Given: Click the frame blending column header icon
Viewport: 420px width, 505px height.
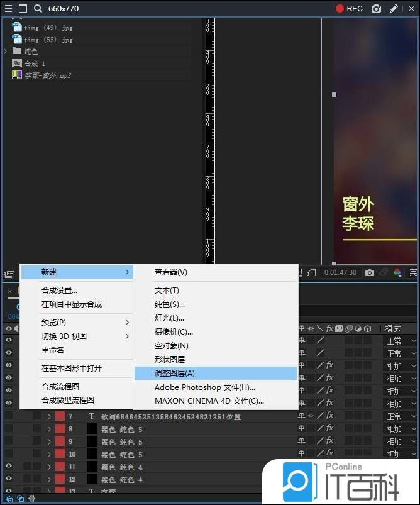Looking at the screenshot, I should point(338,328).
